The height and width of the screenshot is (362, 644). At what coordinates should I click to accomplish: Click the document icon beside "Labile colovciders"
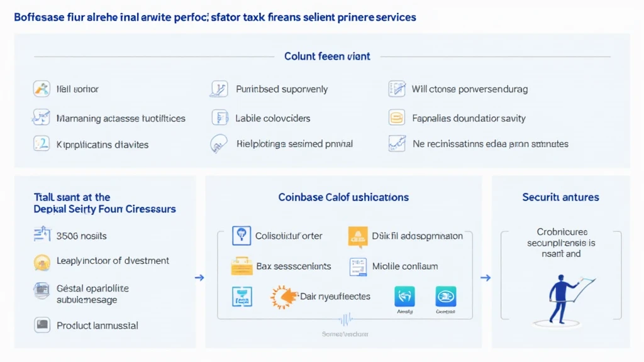tap(219, 117)
